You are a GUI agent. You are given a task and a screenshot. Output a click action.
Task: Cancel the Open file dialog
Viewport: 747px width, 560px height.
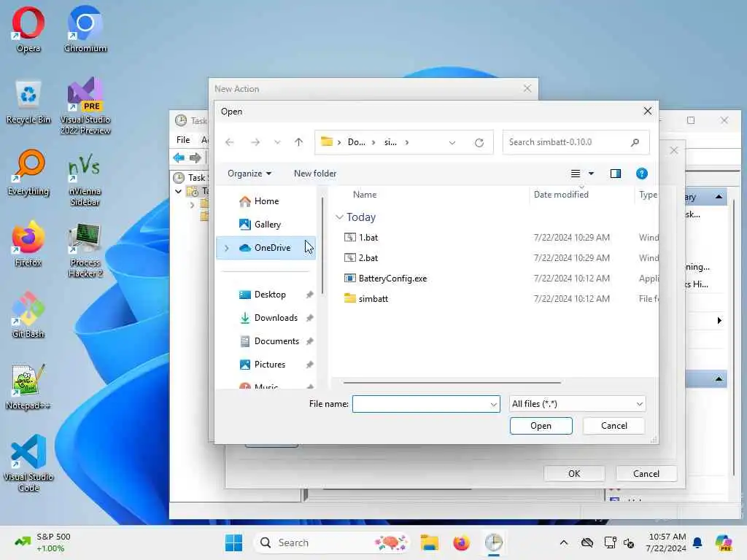(x=614, y=426)
